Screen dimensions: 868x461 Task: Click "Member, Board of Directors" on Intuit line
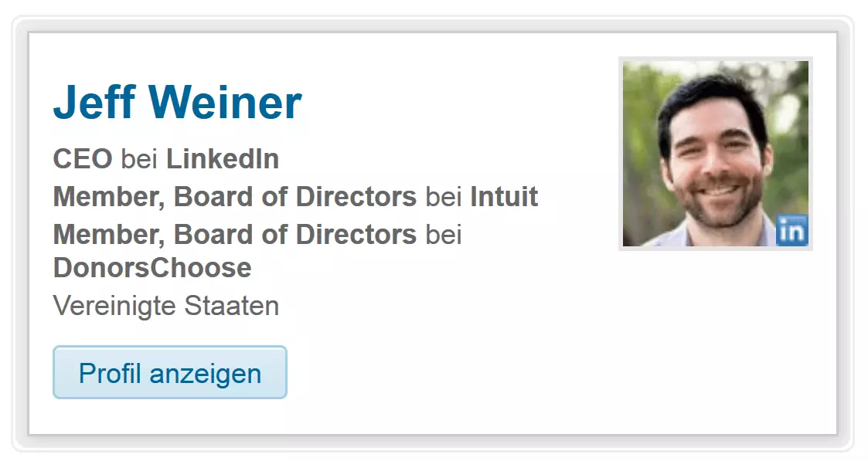(x=234, y=196)
